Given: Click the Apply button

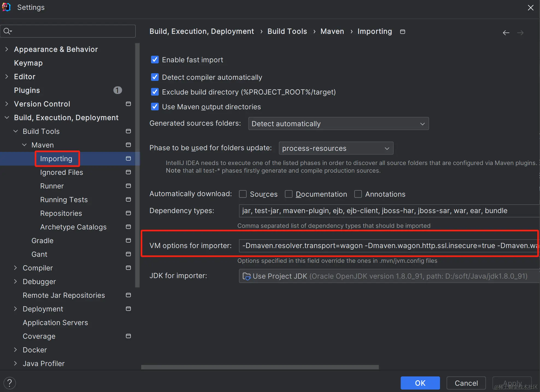Looking at the screenshot, I should click(x=512, y=383).
